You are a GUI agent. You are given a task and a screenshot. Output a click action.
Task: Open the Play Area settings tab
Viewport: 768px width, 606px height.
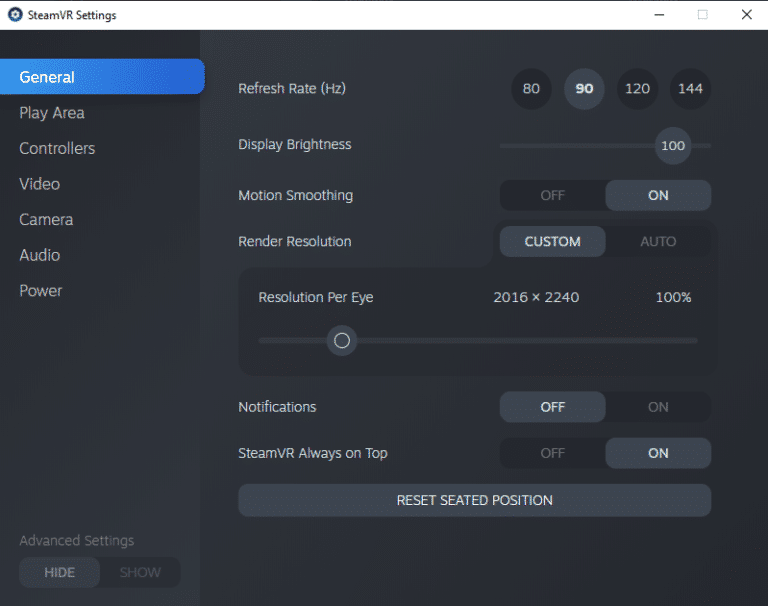[52, 113]
